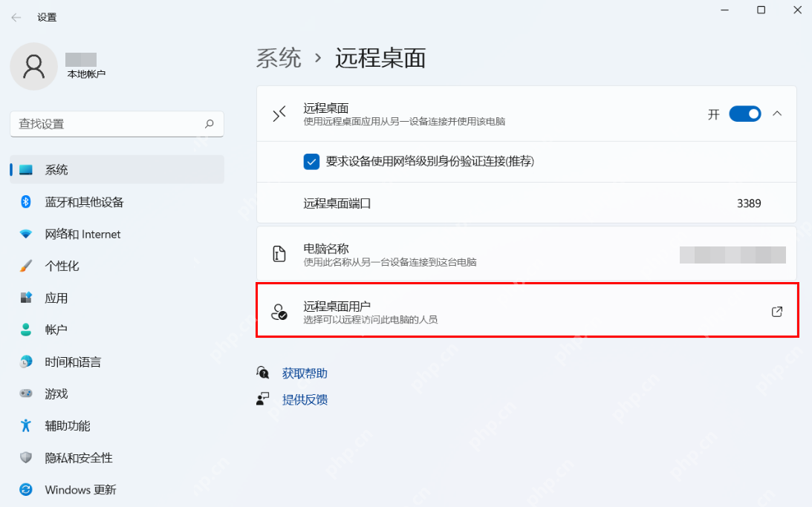This screenshot has height=507, width=812.
Task: Click the gamepad icon beside 游戏
Action: coord(26,393)
